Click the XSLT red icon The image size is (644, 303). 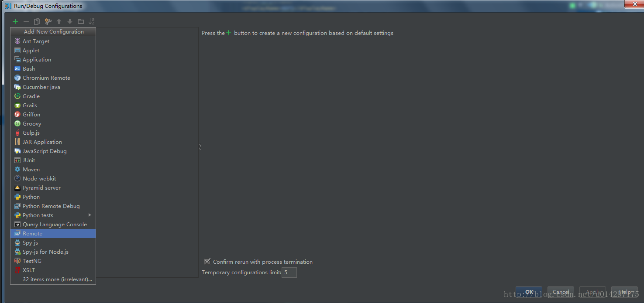coord(17,270)
